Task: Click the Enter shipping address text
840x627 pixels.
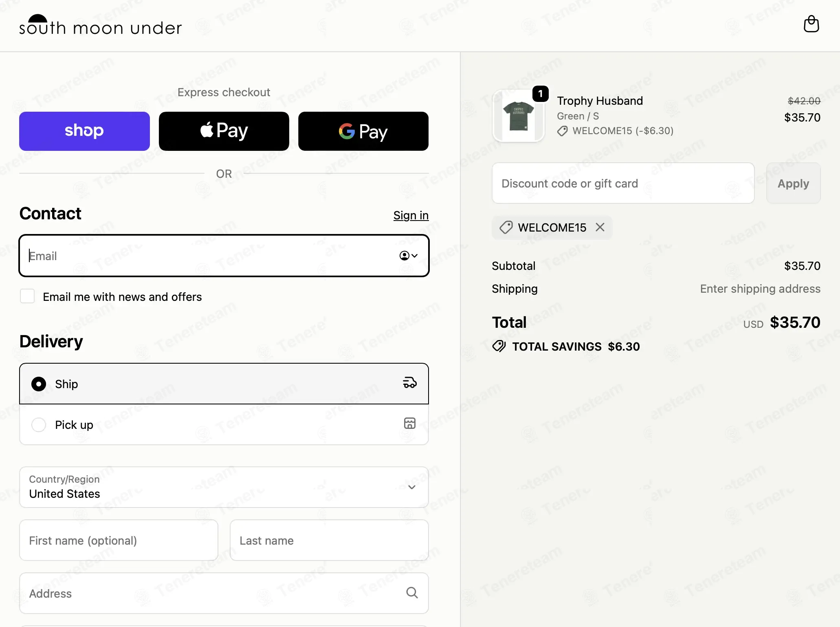Action: 760,289
